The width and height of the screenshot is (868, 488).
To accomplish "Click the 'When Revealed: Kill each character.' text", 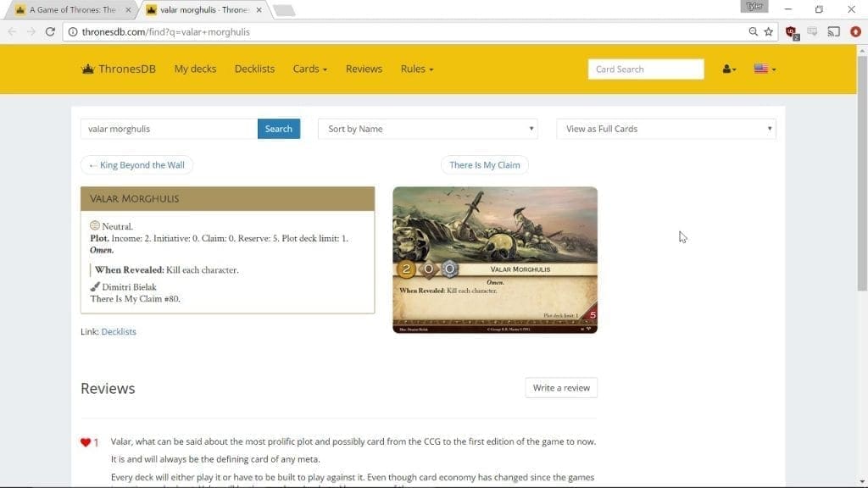I will (x=167, y=270).
